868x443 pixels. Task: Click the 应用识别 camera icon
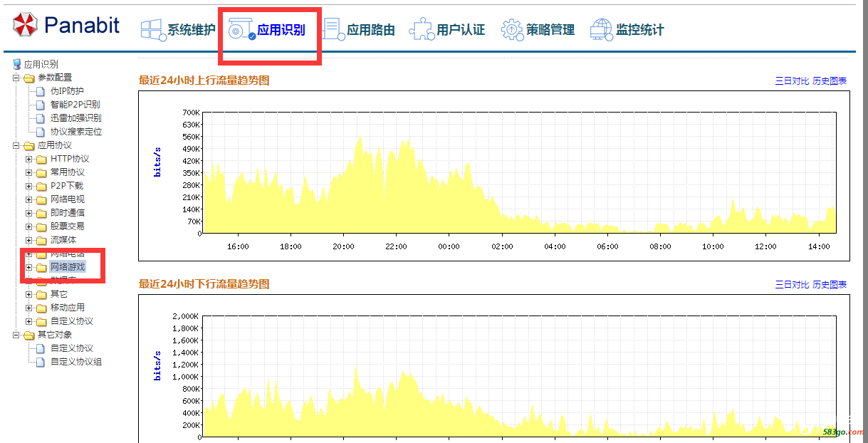point(241,29)
